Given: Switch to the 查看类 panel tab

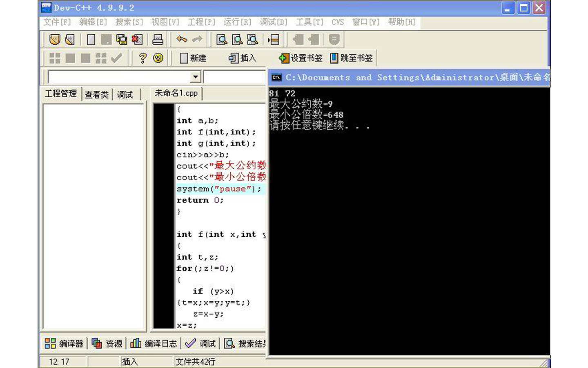Looking at the screenshot, I should pyautogui.click(x=96, y=94).
